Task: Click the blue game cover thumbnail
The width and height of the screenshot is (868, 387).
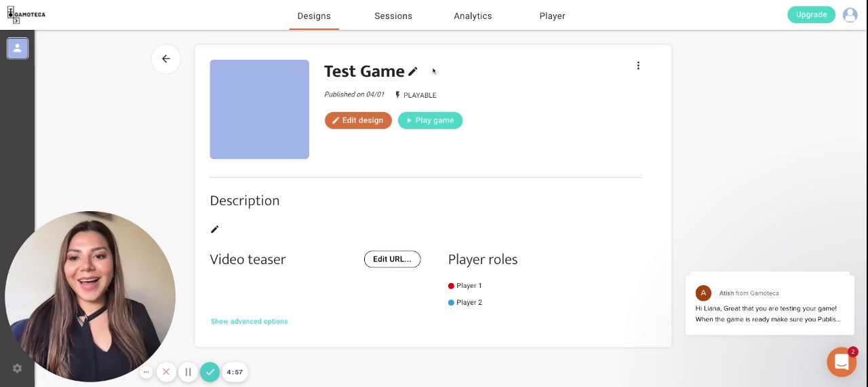Action: click(x=259, y=109)
